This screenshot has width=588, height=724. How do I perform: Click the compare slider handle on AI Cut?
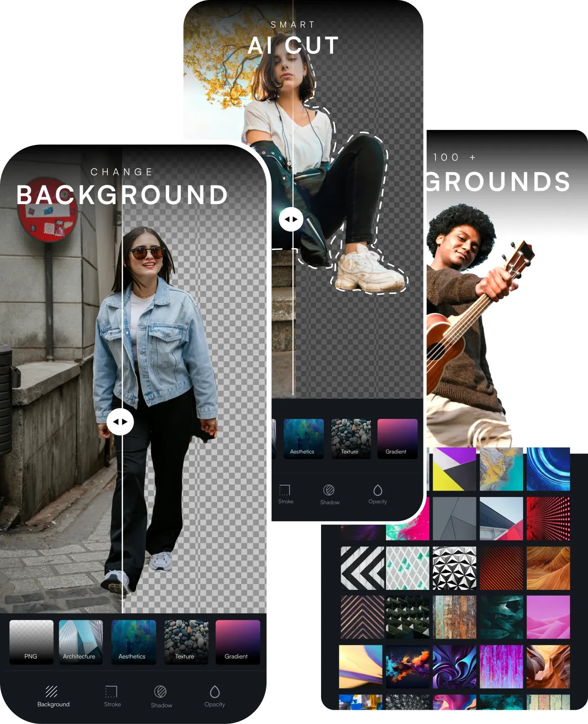[x=291, y=219]
